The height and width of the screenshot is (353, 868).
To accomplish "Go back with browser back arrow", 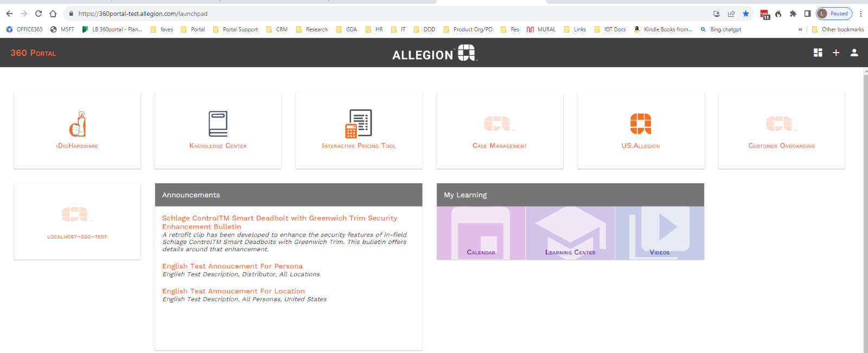I will 9,14.
